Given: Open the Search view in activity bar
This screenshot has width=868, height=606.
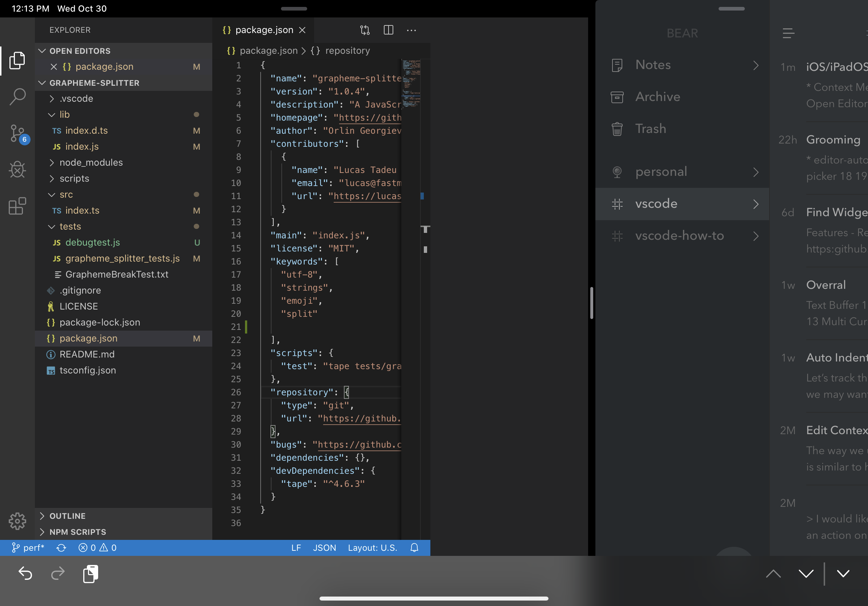Looking at the screenshot, I should (x=17, y=97).
